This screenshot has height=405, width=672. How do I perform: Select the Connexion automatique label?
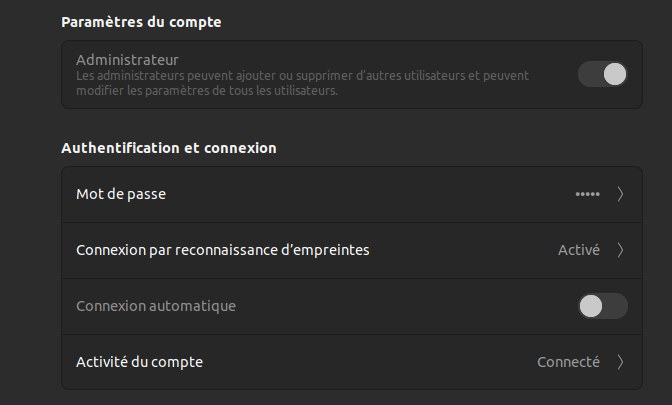point(156,306)
